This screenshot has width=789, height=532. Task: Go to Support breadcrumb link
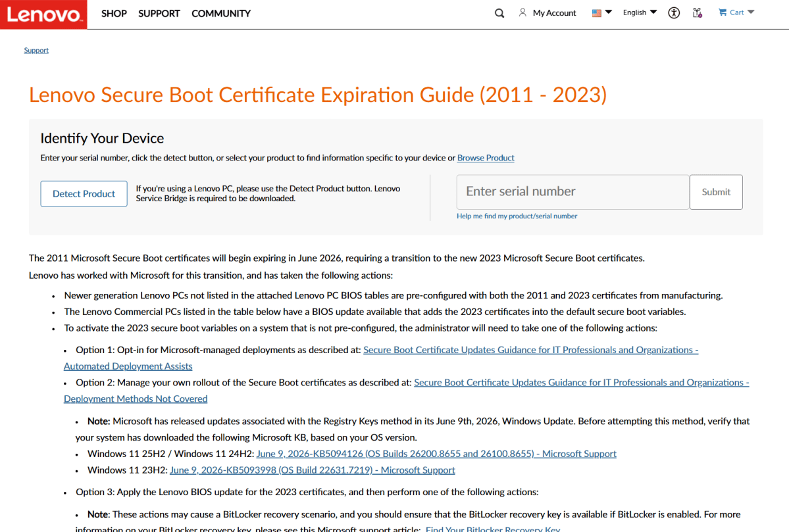pyautogui.click(x=36, y=50)
